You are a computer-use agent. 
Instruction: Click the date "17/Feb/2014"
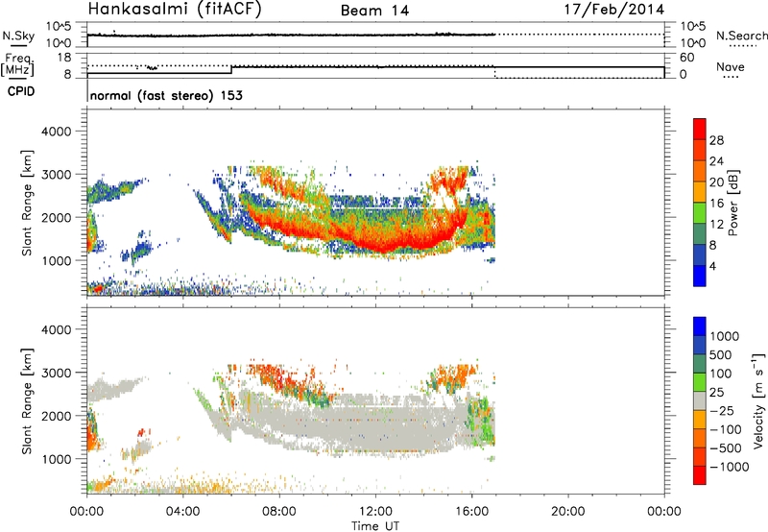(614, 9)
